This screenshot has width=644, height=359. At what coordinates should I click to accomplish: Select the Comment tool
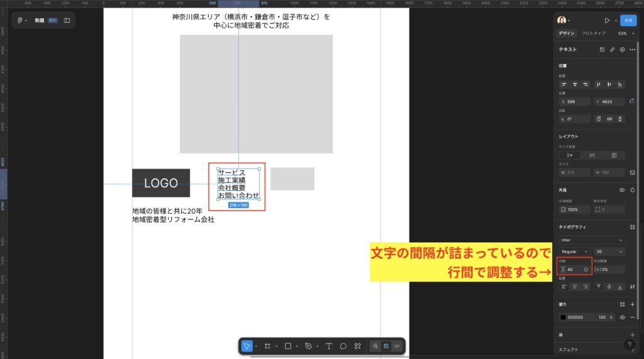coord(343,346)
